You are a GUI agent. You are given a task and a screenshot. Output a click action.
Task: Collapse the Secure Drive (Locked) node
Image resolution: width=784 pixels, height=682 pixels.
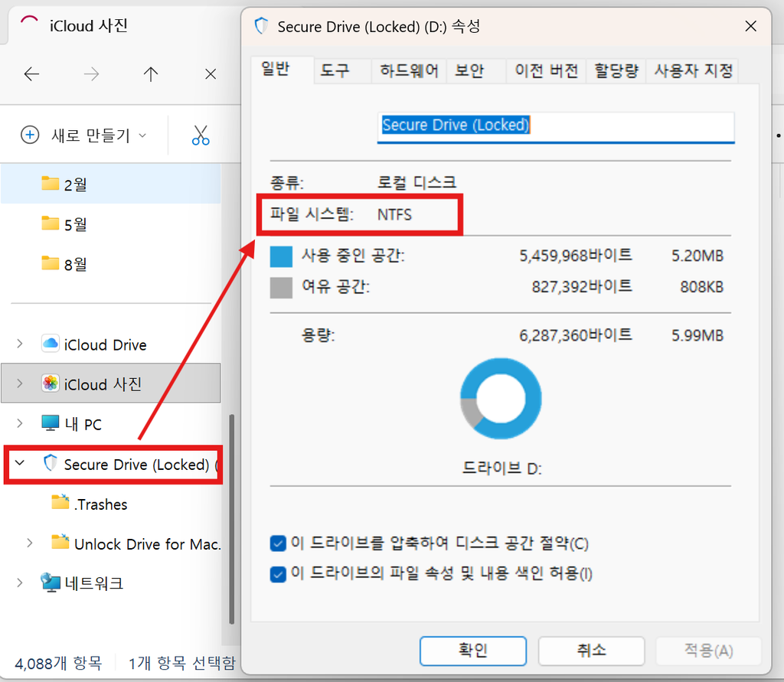pyautogui.click(x=20, y=463)
